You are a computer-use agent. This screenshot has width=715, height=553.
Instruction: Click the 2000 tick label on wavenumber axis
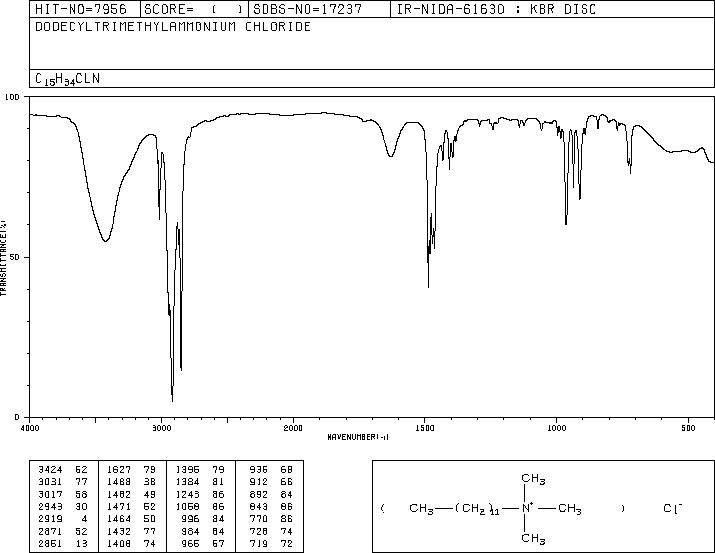click(x=293, y=428)
